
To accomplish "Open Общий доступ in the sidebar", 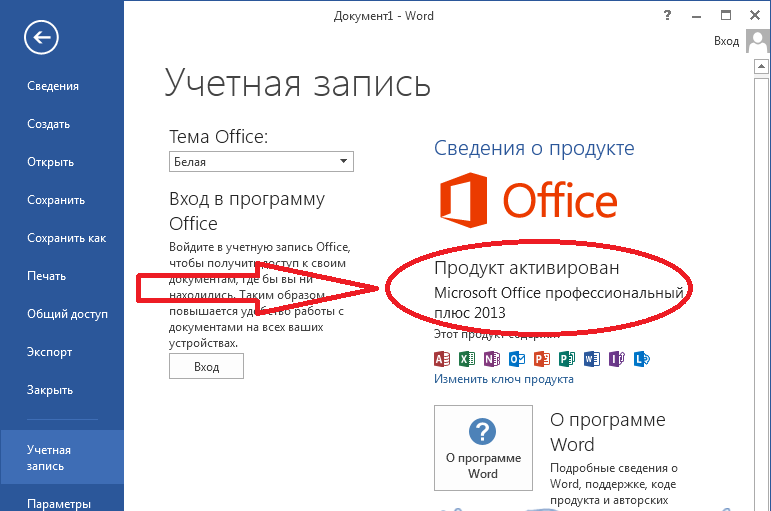I will click(67, 314).
